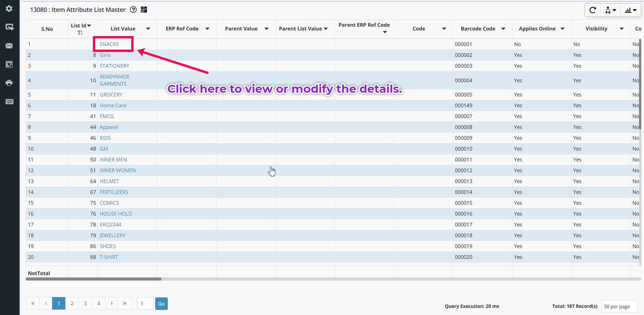The height and width of the screenshot is (315, 644).
Task: Open the JEWELLERY list value
Action: pyautogui.click(x=113, y=235)
